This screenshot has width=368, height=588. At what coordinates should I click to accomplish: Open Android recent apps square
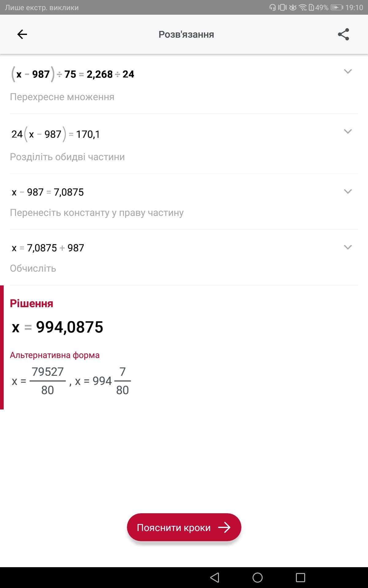[x=300, y=578]
